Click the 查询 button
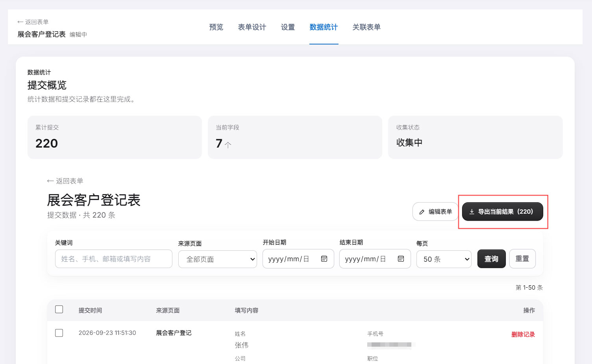This screenshot has width=592, height=364. (492, 259)
